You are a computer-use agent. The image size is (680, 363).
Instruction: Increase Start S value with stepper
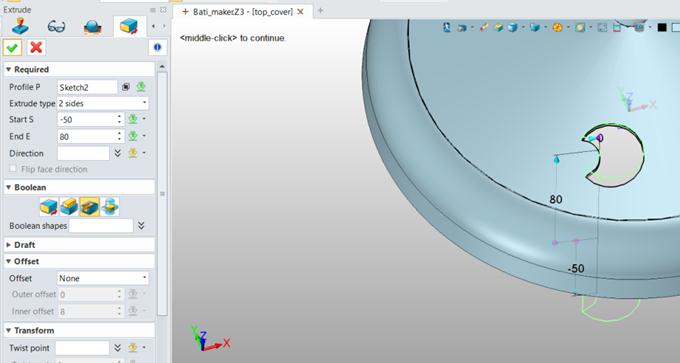coord(120,116)
